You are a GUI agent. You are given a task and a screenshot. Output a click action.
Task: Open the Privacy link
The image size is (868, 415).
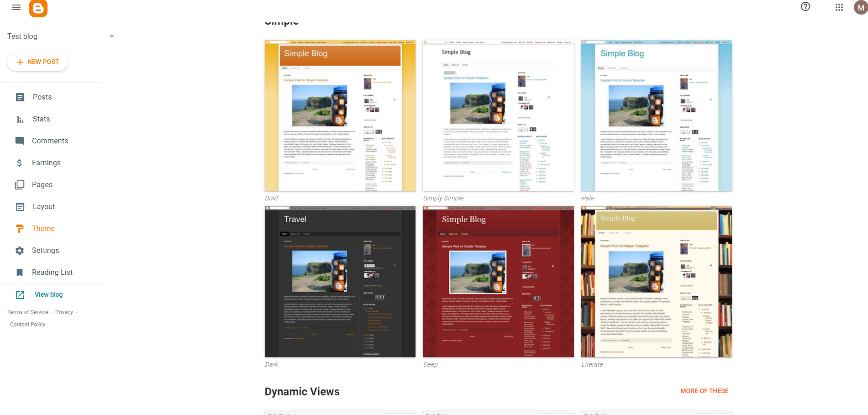[x=64, y=312]
